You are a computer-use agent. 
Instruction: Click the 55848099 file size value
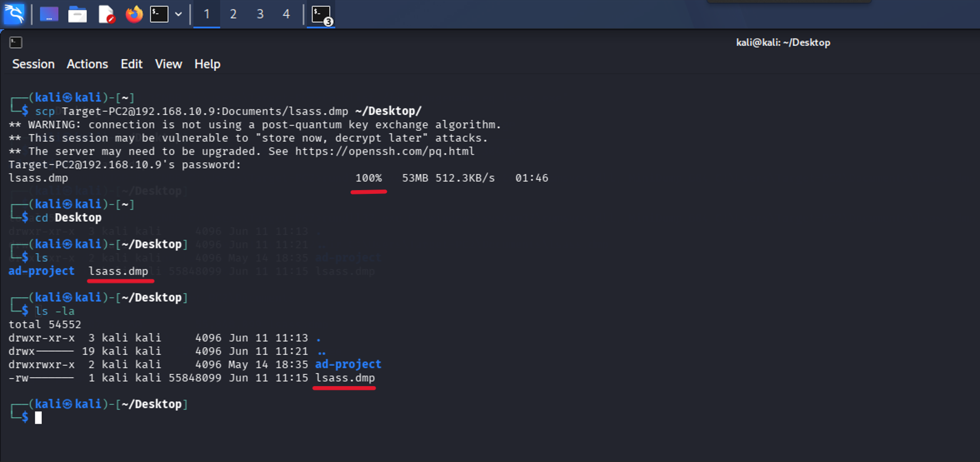(x=195, y=378)
